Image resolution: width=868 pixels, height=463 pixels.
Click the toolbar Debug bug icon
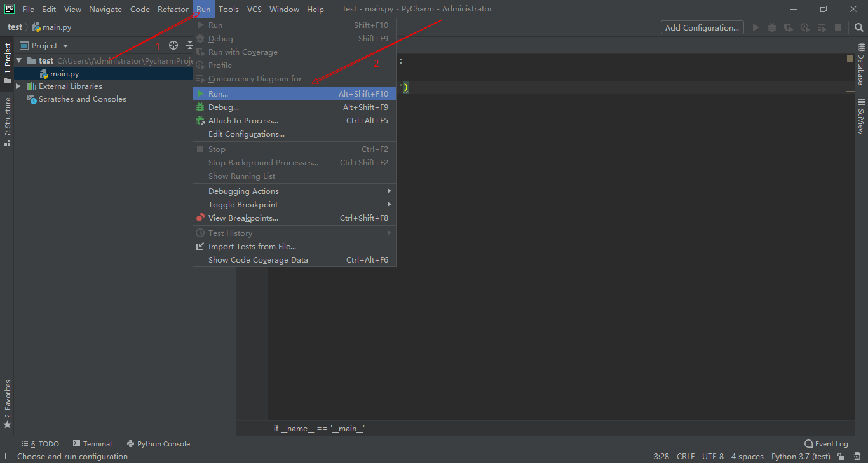(x=772, y=27)
